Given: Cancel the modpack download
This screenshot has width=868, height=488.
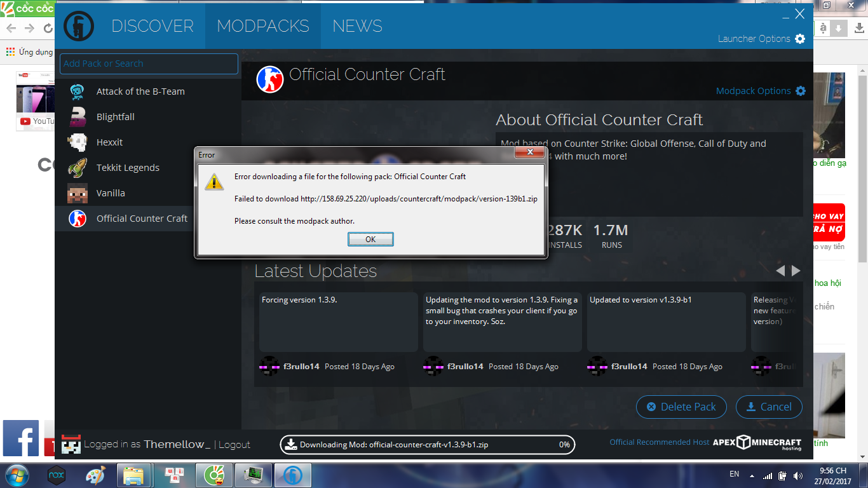Looking at the screenshot, I should [x=769, y=407].
